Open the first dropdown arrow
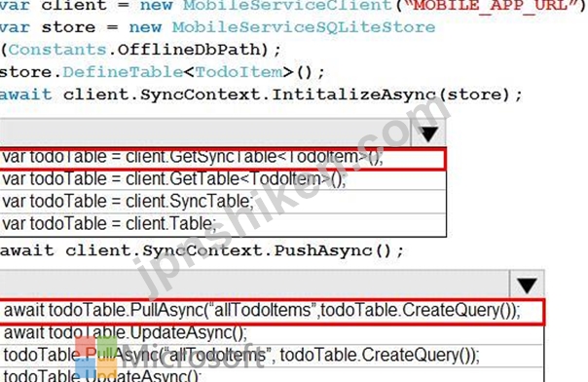Viewport: 588px width, 382px height. tap(428, 134)
